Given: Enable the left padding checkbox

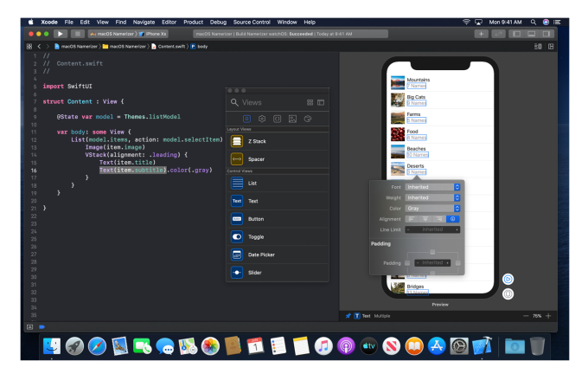Looking at the screenshot, I should [407, 262].
